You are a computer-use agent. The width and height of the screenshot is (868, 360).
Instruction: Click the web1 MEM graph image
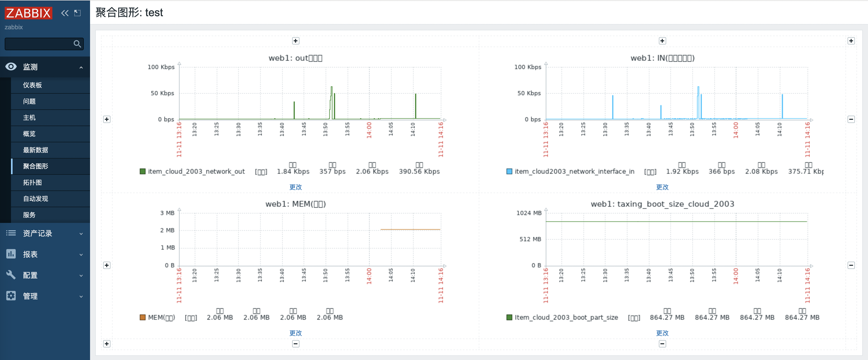coord(296,261)
